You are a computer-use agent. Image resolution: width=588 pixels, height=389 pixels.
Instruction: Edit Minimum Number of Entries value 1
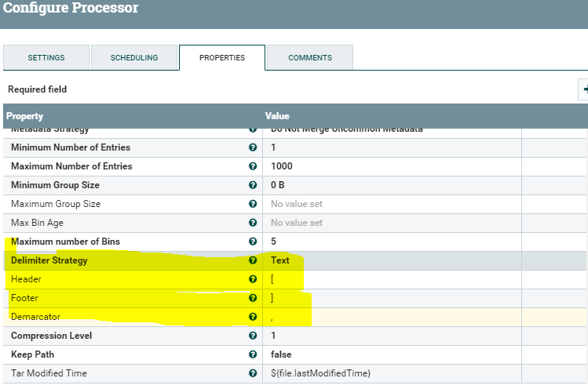[392, 147]
